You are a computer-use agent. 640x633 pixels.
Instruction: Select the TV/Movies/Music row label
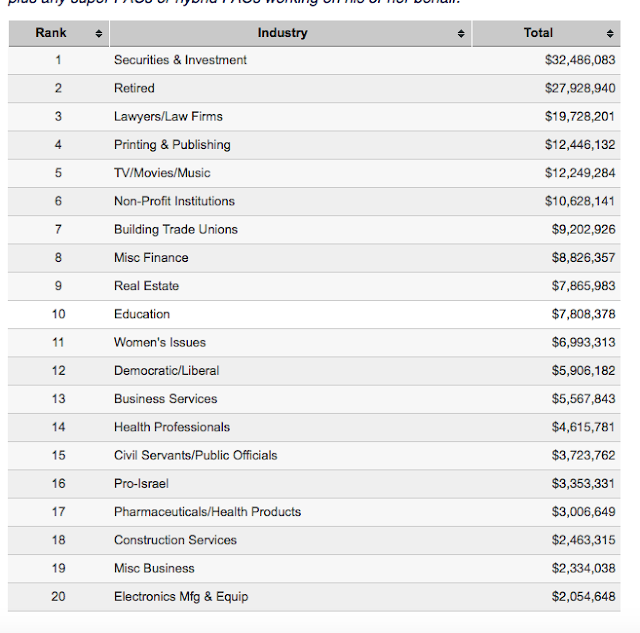[x=162, y=173]
